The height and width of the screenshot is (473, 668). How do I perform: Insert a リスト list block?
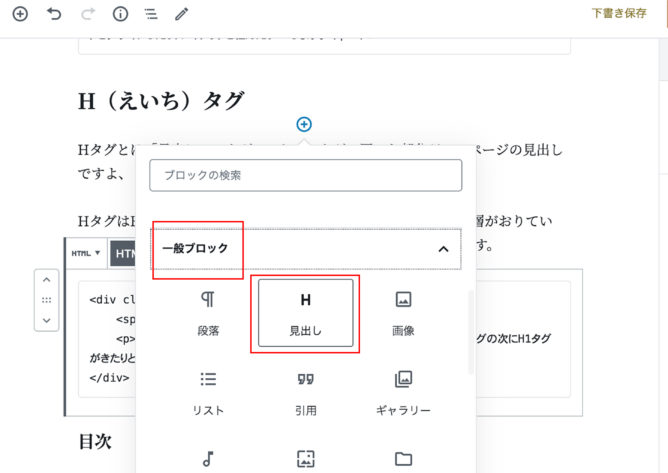(x=208, y=393)
